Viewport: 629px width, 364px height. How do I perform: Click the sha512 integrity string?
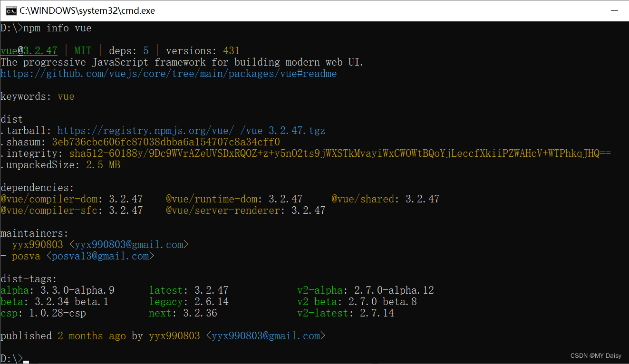pos(340,153)
